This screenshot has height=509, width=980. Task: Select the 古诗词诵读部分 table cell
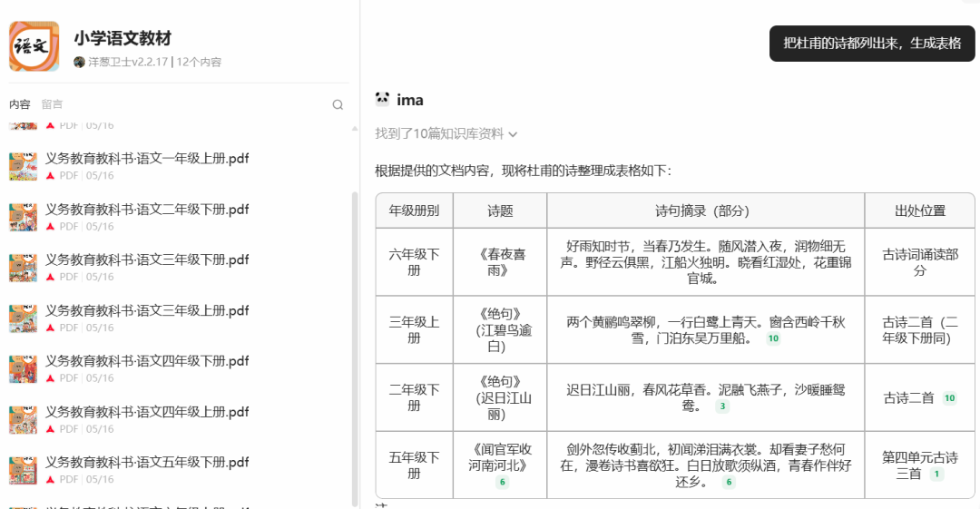(x=920, y=262)
